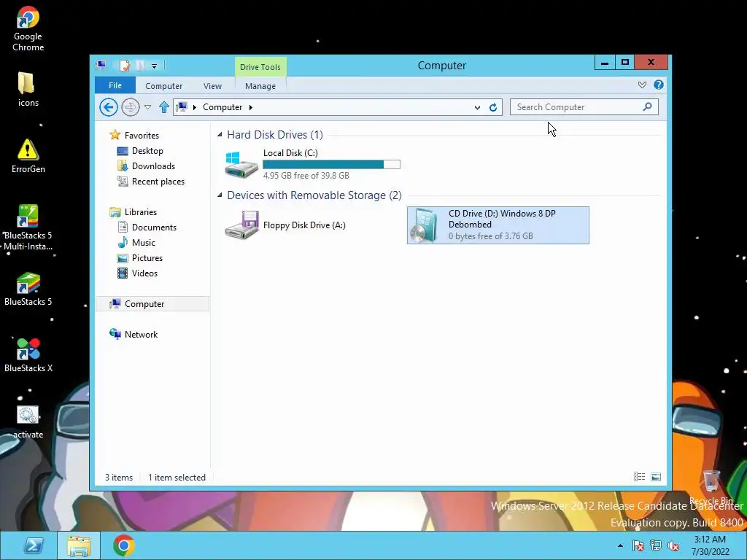747x560 pixels.
Task: Click the Back navigation arrow
Action: click(x=109, y=107)
